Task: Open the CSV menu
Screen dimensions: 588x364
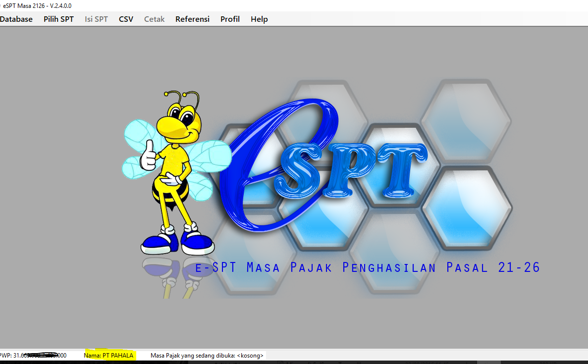Action: coord(126,19)
